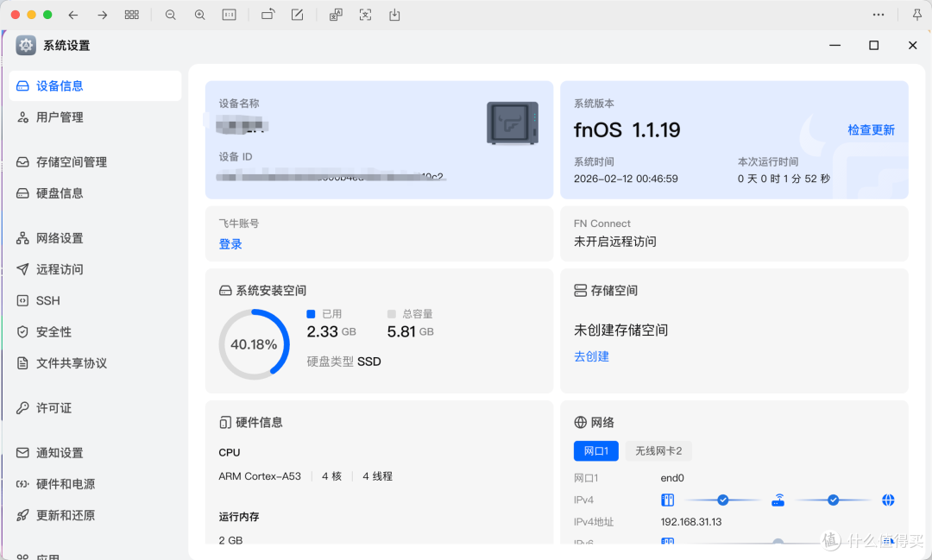Save the image with the download icon
Screen dimensions: 932x560
(x=394, y=15)
